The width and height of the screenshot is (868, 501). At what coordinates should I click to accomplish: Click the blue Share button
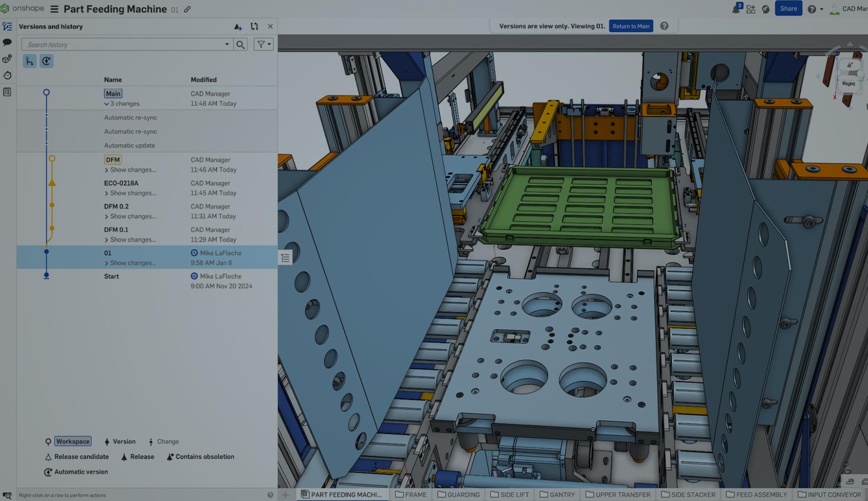[x=788, y=9]
